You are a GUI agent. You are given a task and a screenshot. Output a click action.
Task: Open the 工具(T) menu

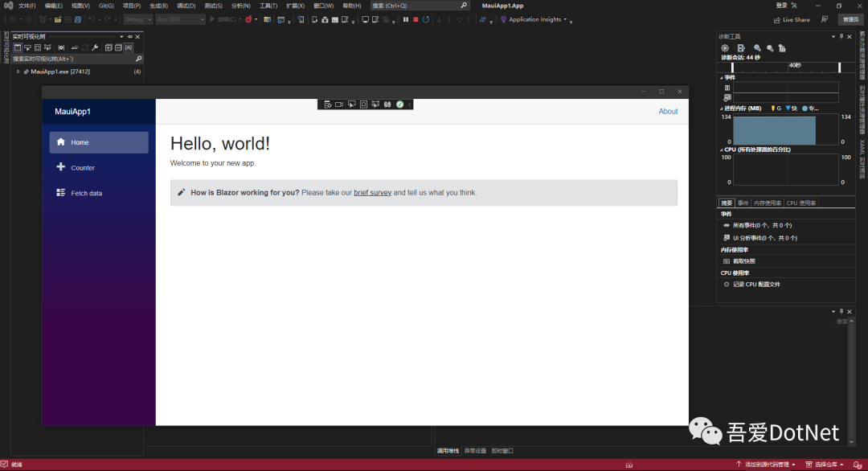pyautogui.click(x=268, y=6)
